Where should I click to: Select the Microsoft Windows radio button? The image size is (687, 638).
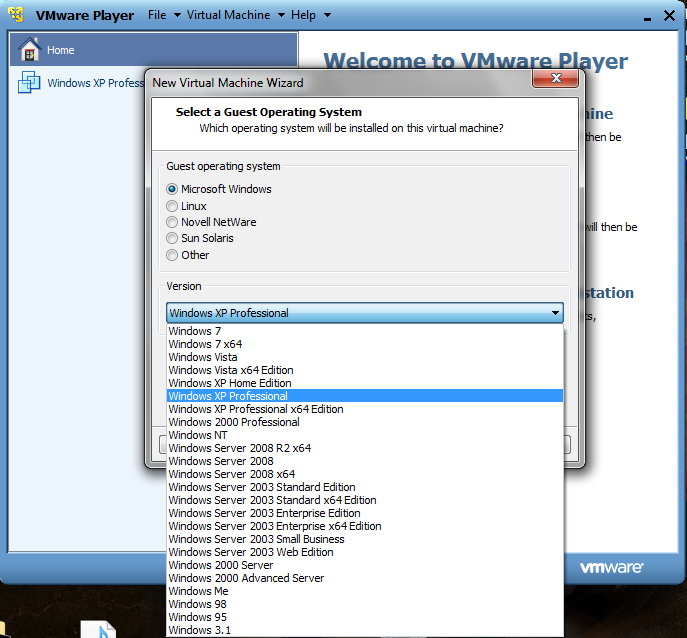point(172,189)
